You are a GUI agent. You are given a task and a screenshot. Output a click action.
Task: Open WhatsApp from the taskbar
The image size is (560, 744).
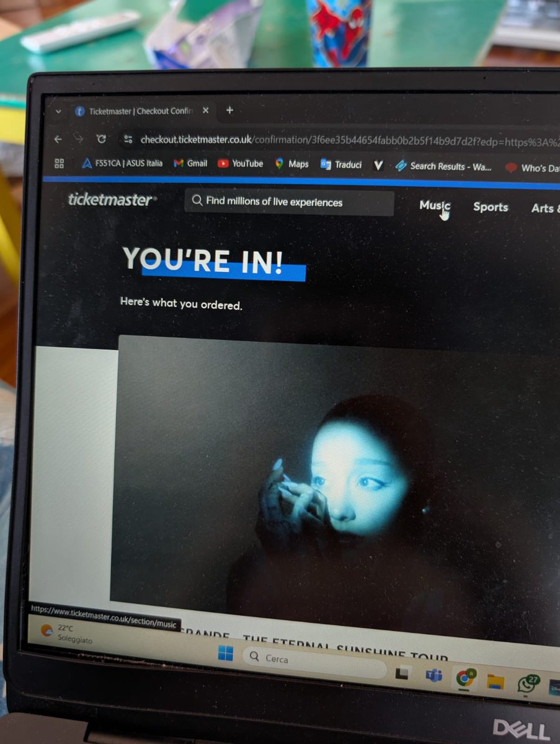pos(527,684)
